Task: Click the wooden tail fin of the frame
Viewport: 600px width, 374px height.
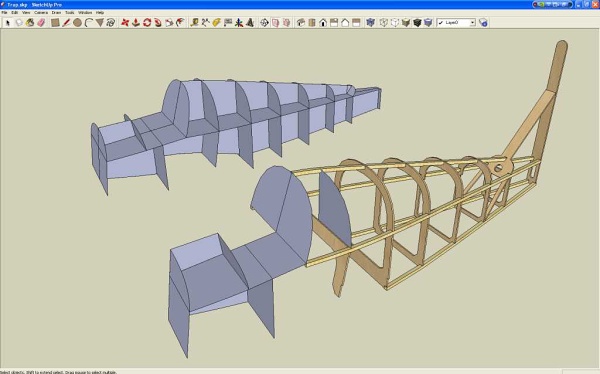Action: point(556,73)
